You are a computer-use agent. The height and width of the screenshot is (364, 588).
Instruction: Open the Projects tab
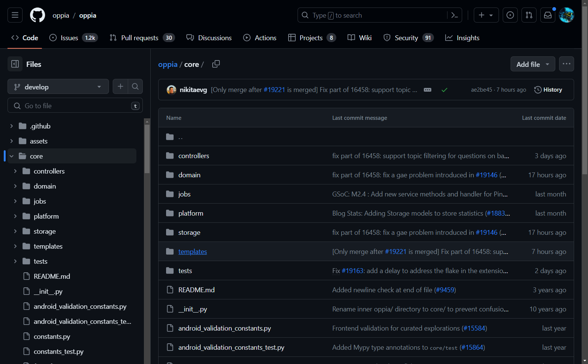coord(312,38)
